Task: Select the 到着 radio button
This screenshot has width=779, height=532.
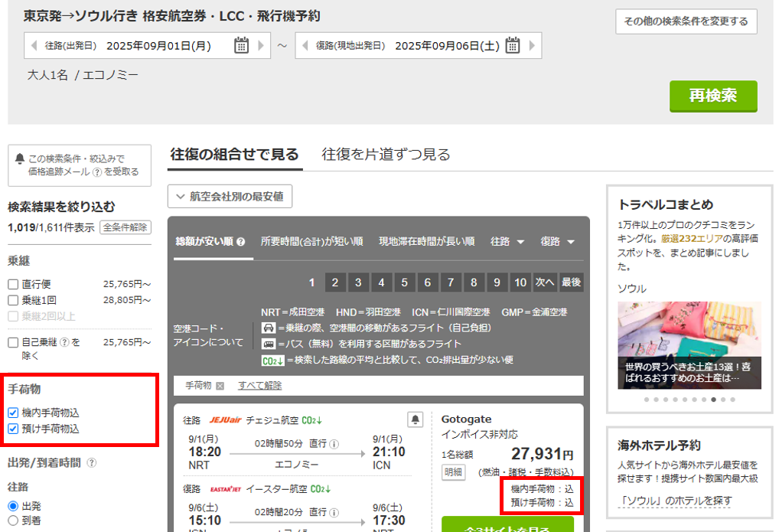Action: (13, 521)
